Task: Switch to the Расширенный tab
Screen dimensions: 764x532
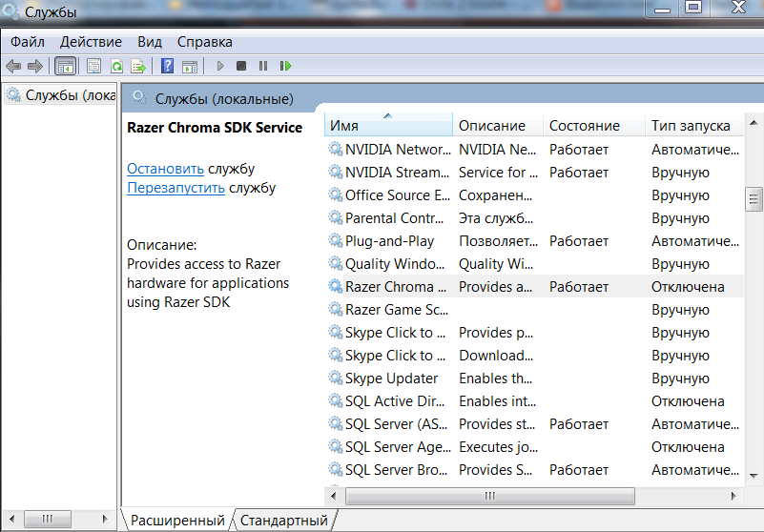Action: (x=177, y=521)
